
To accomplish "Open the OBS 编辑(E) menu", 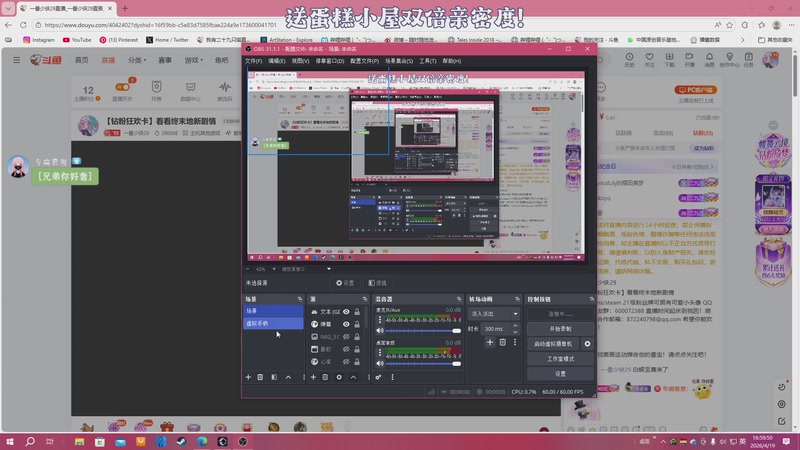I will click(x=277, y=61).
